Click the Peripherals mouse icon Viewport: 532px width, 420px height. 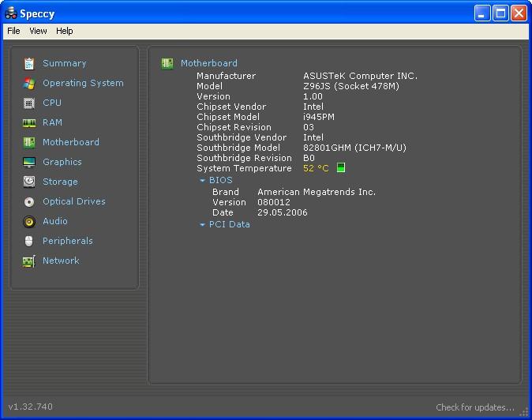29,242
